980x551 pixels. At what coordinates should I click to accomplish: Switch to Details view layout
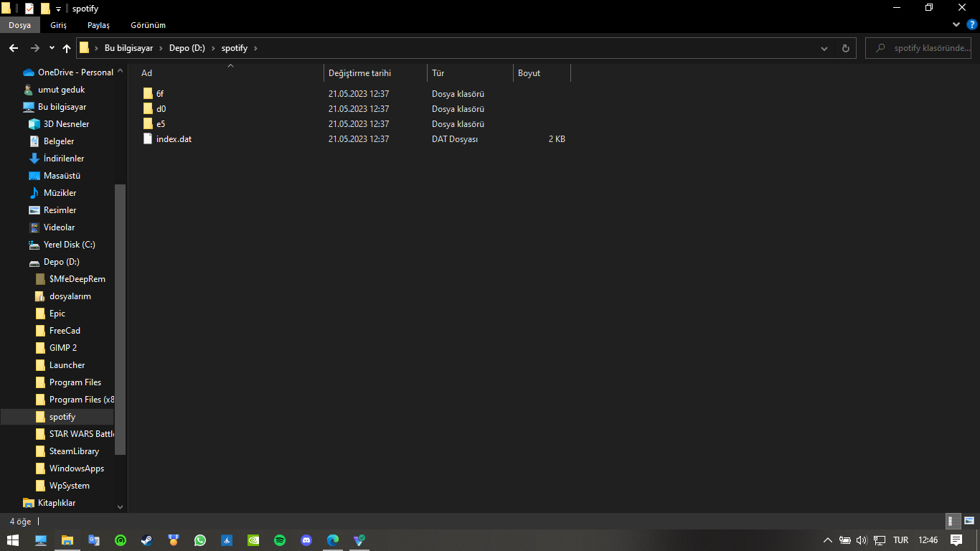click(953, 522)
